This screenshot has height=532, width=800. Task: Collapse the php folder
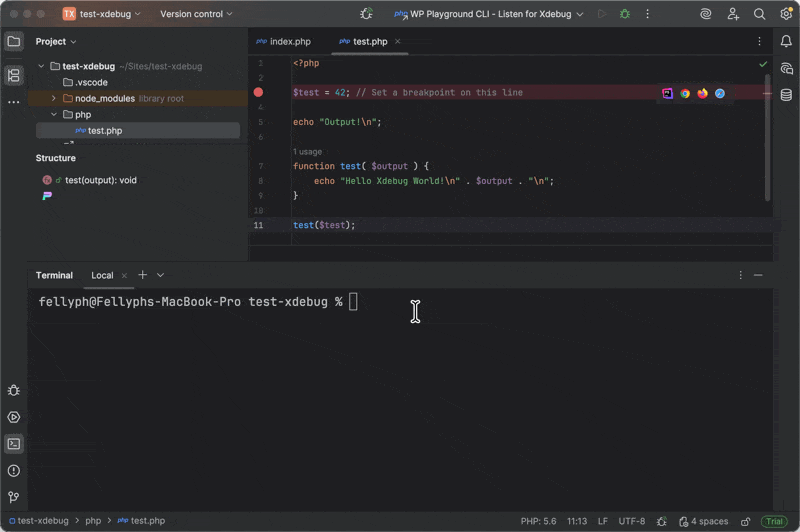point(55,114)
